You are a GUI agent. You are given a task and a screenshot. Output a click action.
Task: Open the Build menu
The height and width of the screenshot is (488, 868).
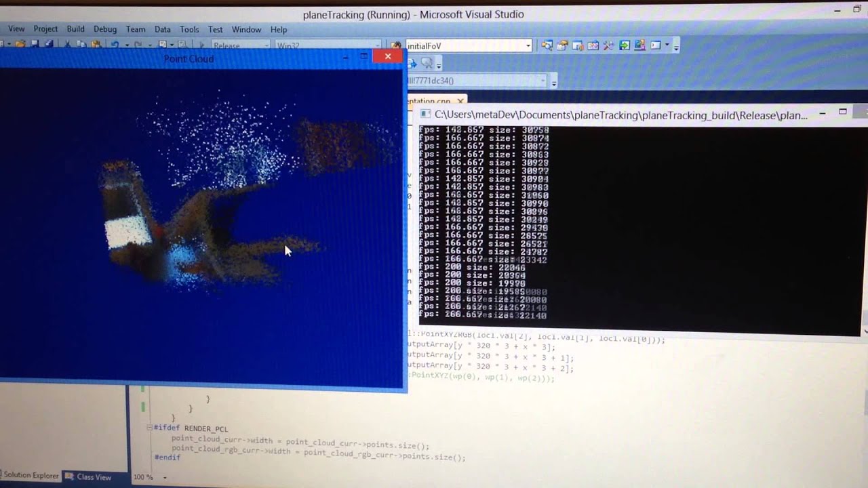point(75,29)
